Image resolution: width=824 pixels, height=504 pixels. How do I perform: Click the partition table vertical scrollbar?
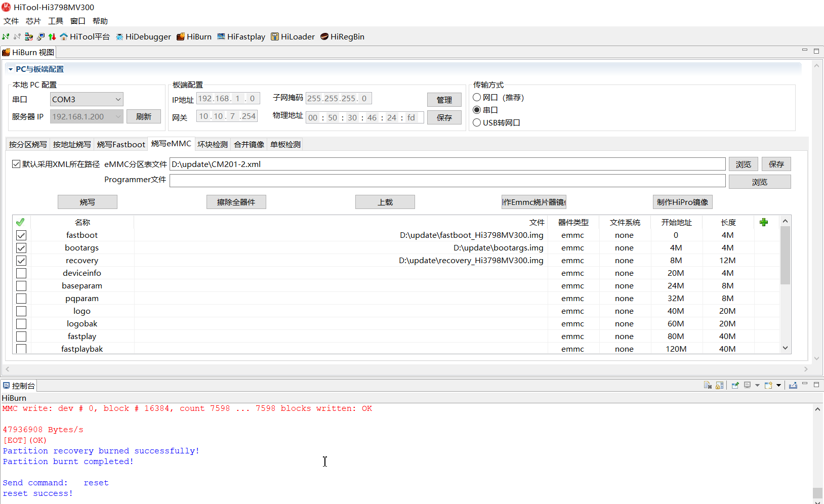point(785,256)
